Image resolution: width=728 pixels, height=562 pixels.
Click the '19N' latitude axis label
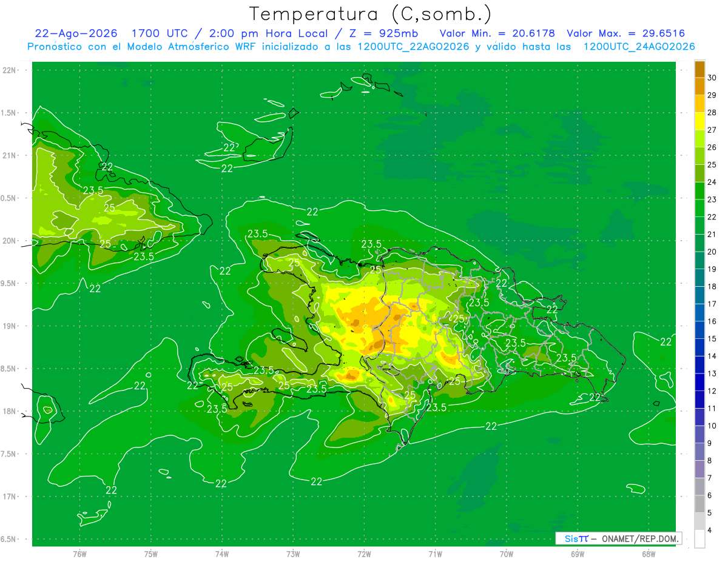click(x=10, y=326)
